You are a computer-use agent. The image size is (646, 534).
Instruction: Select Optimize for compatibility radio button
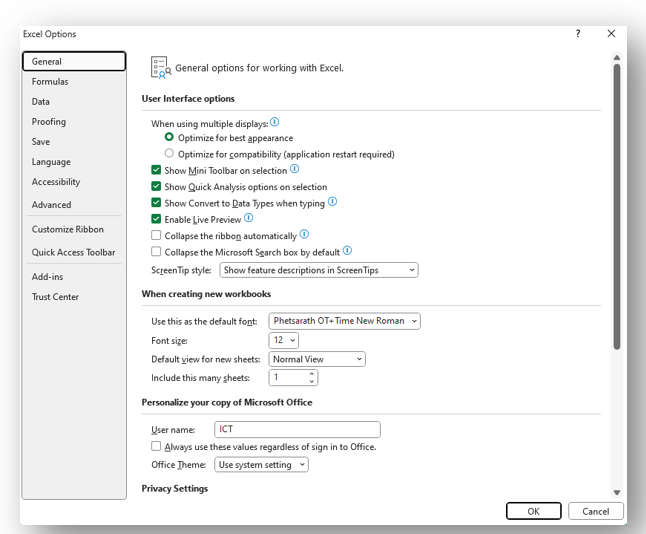point(169,154)
